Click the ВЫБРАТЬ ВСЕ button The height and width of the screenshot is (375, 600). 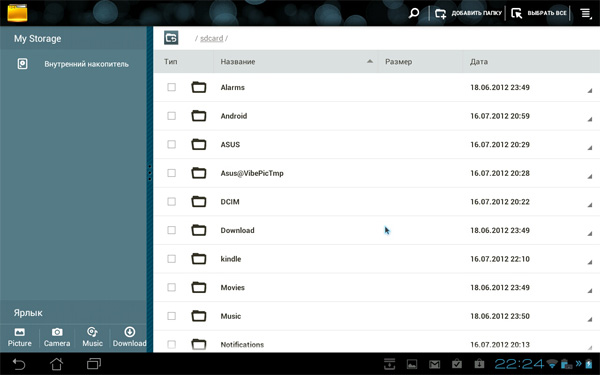tap(539, 13)
